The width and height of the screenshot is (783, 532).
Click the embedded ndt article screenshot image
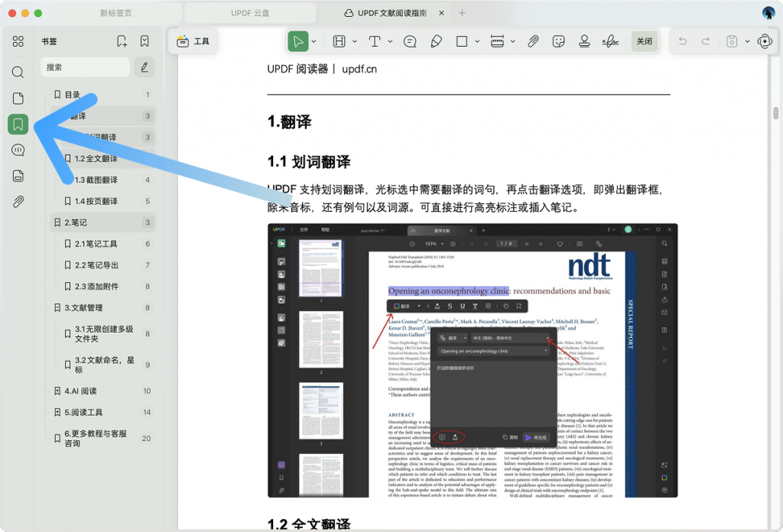pyautogui.click(x=473, y=360)
